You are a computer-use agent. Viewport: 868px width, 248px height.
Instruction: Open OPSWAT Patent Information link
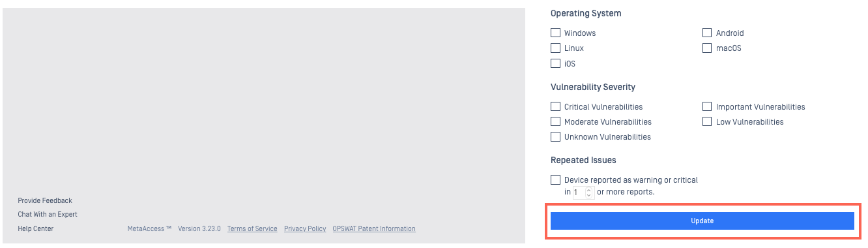[x=374, y=228]
